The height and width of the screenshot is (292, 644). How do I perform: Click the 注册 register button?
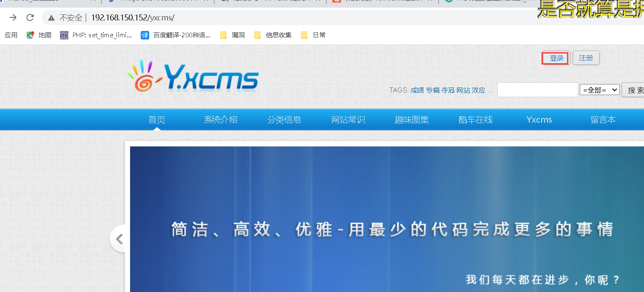586,58
